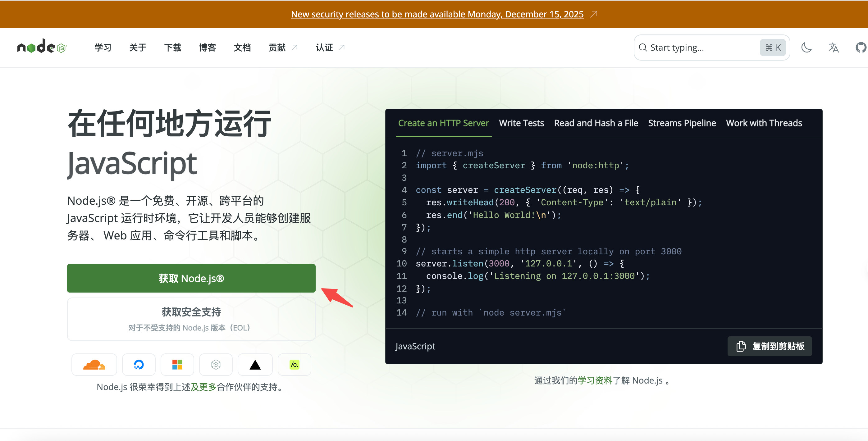Switch to Read and Hash a File tab
This screenshot has height=441, width=868.
coord(596,123)
